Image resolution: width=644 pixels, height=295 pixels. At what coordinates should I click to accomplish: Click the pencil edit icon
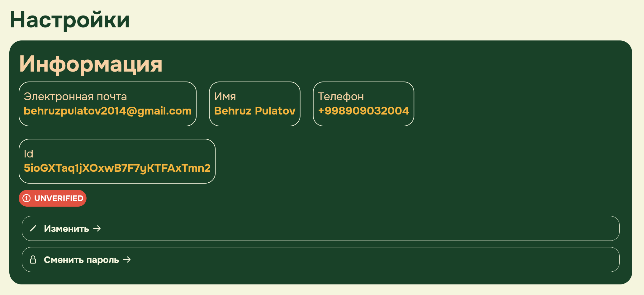click(33, 228)
